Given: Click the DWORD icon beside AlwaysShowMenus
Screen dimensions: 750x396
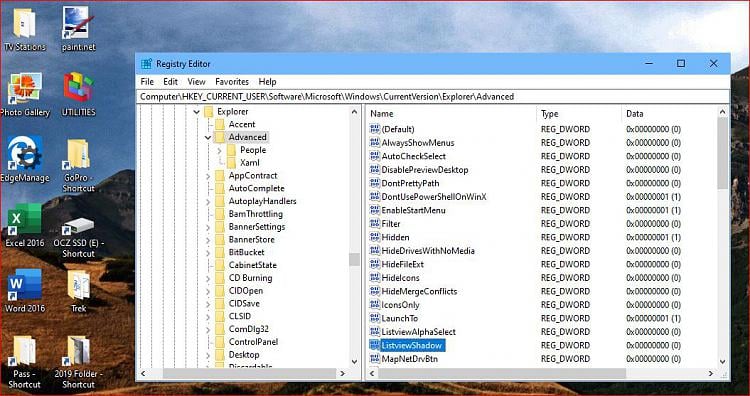Looking at the screenshot, I should [375, 143].
